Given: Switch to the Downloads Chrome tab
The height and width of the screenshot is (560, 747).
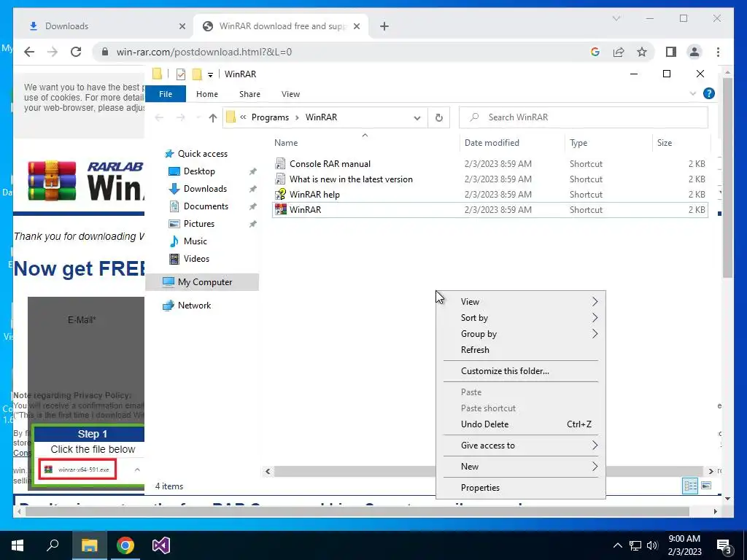Looking at the screenshot, I should pos(104,26).
